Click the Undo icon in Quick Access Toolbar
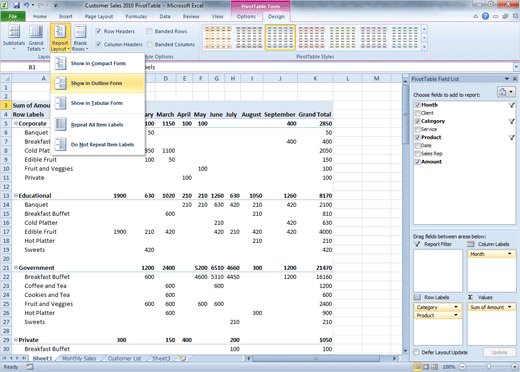520x372 pixels. tap(26, 5)
